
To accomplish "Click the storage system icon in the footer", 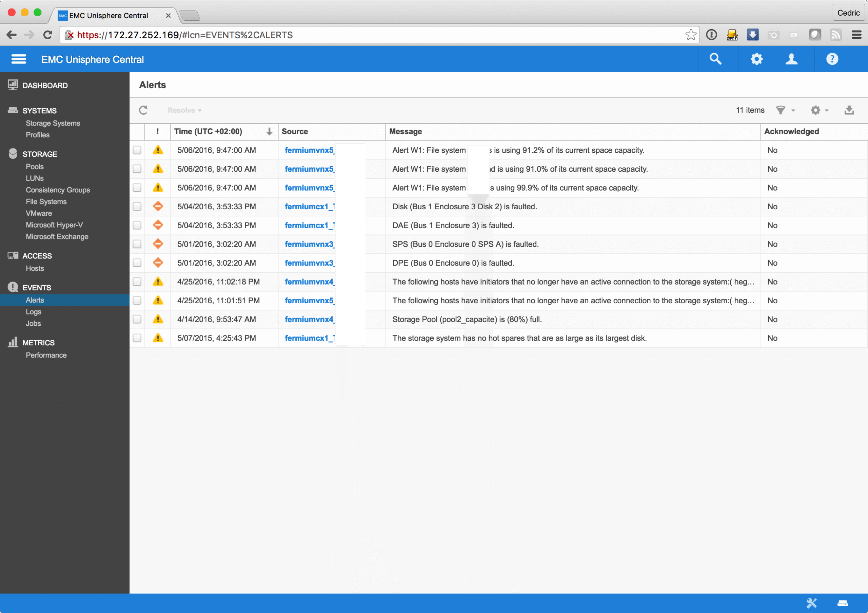I will pos(842,603).
